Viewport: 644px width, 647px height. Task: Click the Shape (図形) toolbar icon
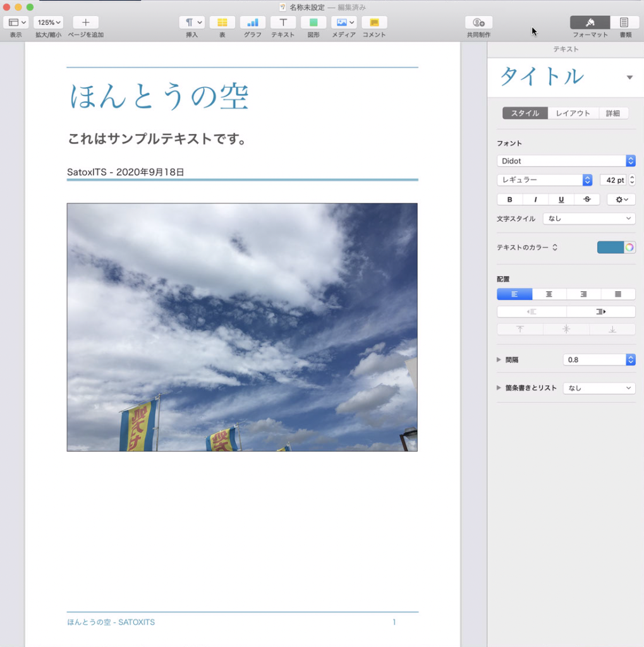tap(313, 23)
